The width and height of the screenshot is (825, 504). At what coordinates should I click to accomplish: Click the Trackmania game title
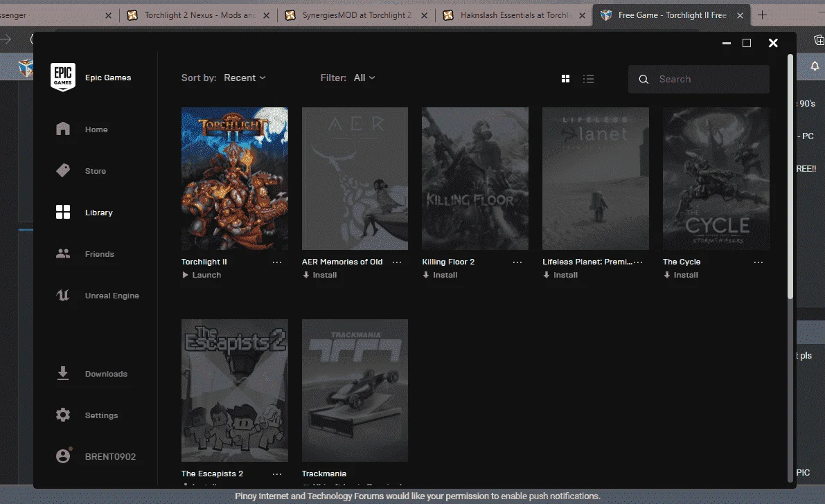pyautogui.click(x=324, y=474)
